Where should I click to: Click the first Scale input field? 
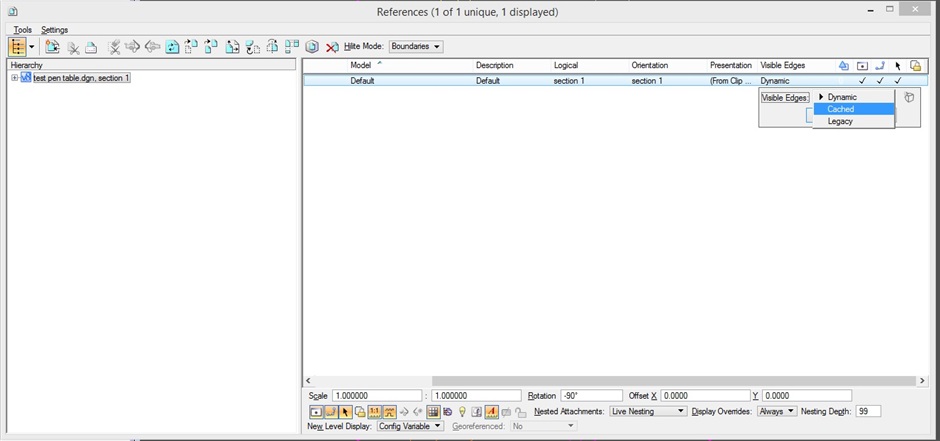(x=377, y=395)
